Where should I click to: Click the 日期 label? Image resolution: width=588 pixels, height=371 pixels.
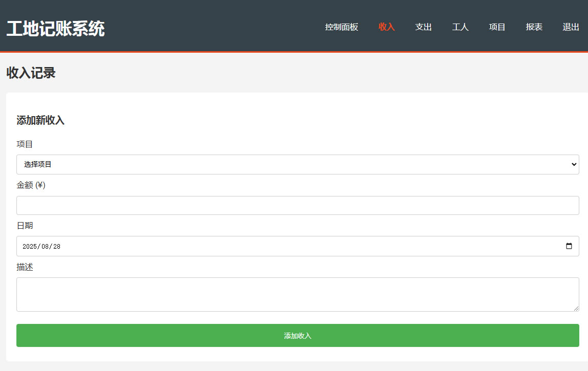25,226
